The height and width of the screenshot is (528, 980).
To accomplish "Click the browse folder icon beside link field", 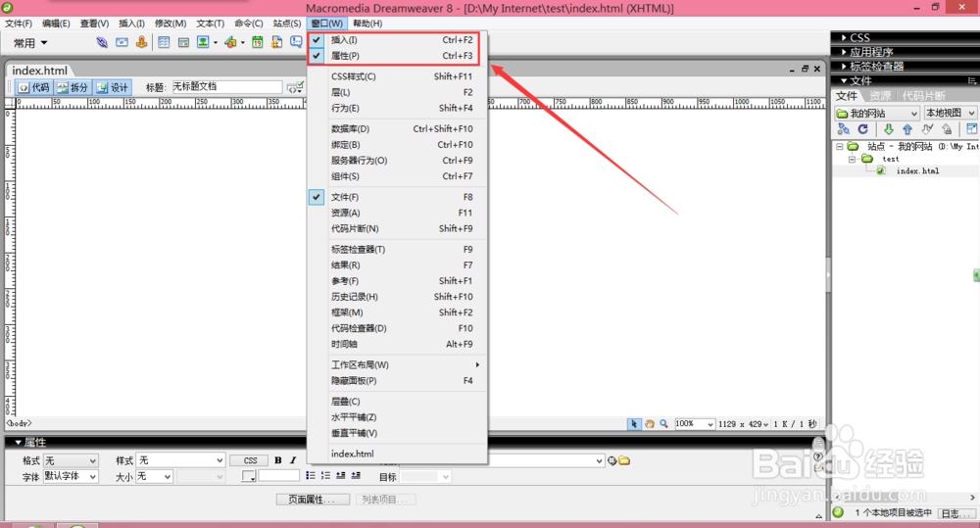I will tap(624, 461).
